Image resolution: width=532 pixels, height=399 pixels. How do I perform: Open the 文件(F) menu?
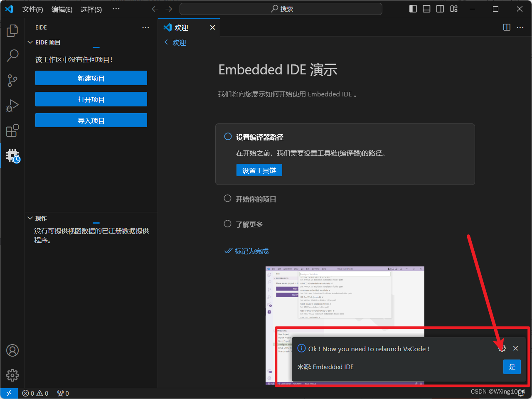[x=33, y=9]
